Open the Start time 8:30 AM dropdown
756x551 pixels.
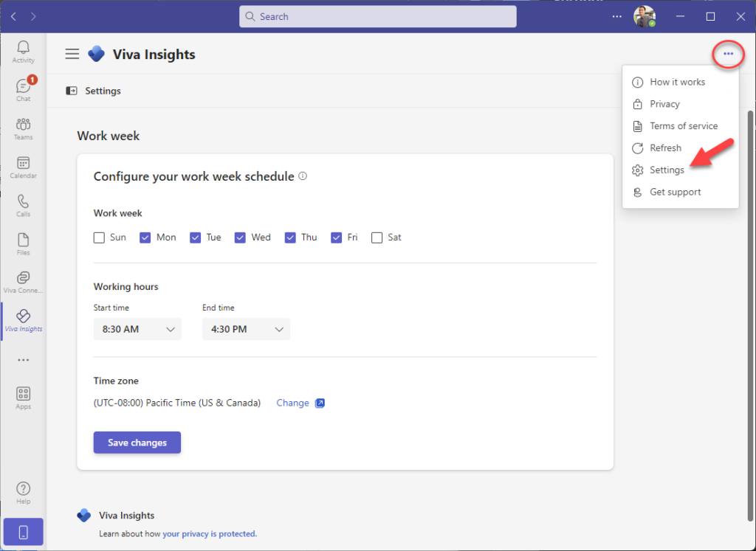pos(137,329)
